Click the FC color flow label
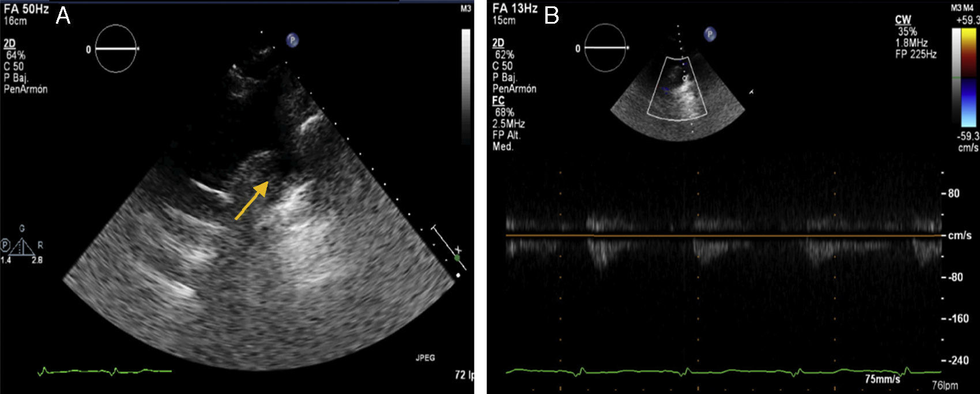The width and height of the screenshot is (980, 394). [499, 100]
